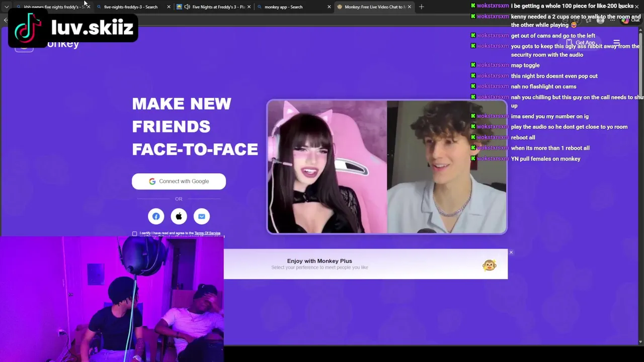Sign in with the Apple icon

179,217
